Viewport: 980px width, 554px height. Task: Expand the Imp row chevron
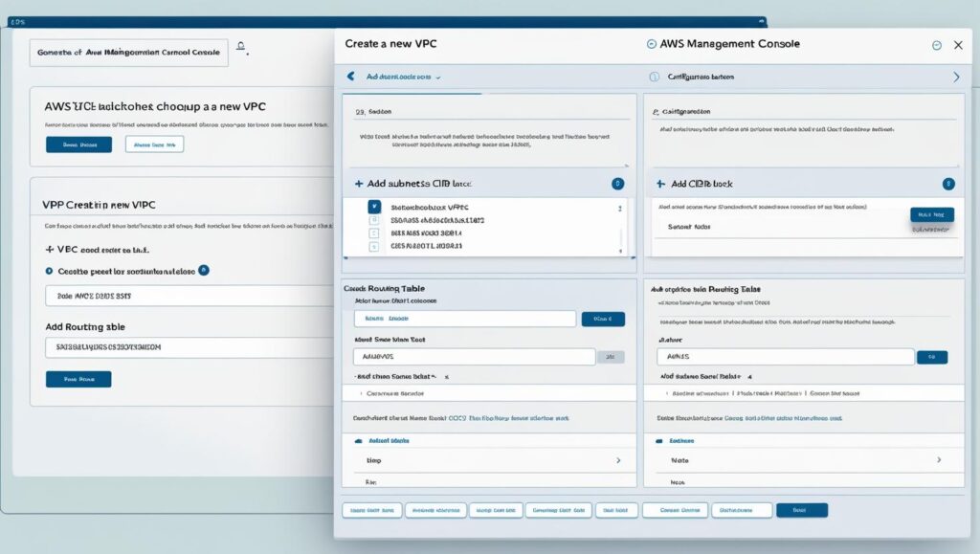point(618,460)
